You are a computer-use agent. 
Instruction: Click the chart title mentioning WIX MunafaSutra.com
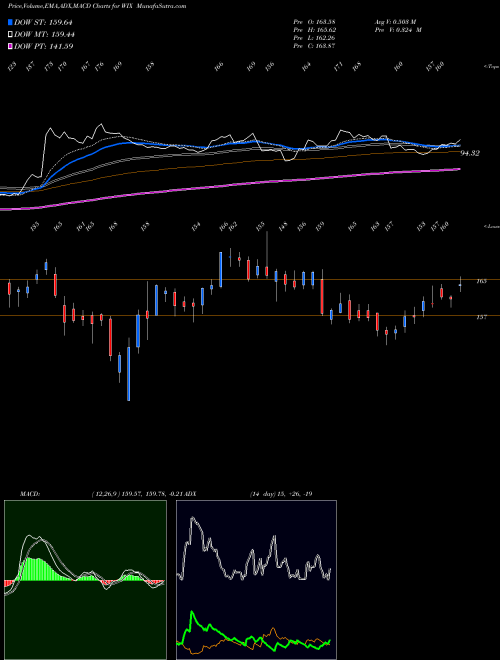point(97,6)
